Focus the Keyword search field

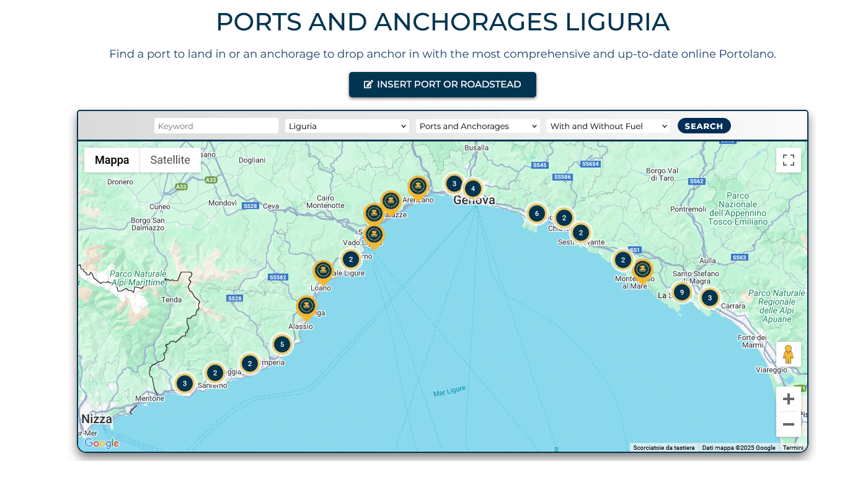coord(216,126)
